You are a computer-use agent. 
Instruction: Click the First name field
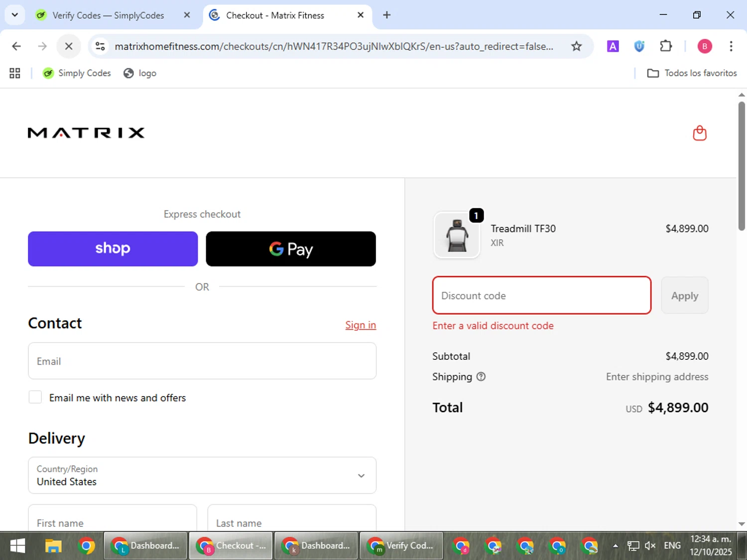[x=113, y=519]
